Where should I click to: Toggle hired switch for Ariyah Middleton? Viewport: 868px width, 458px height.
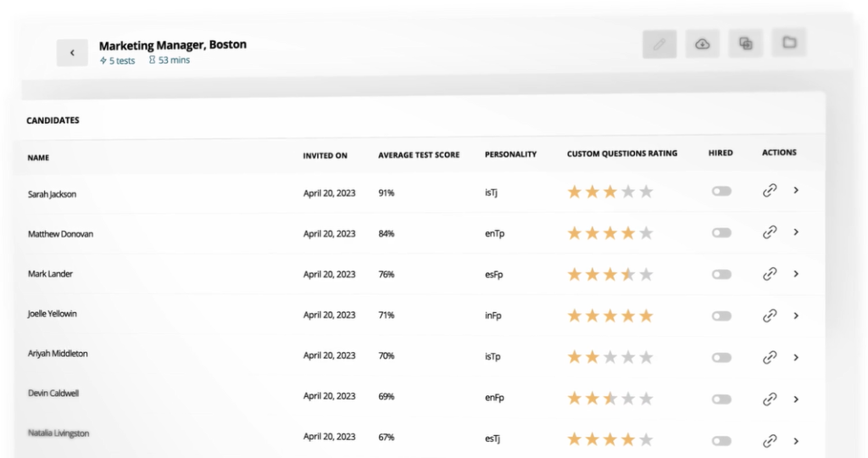coord(721,357)
